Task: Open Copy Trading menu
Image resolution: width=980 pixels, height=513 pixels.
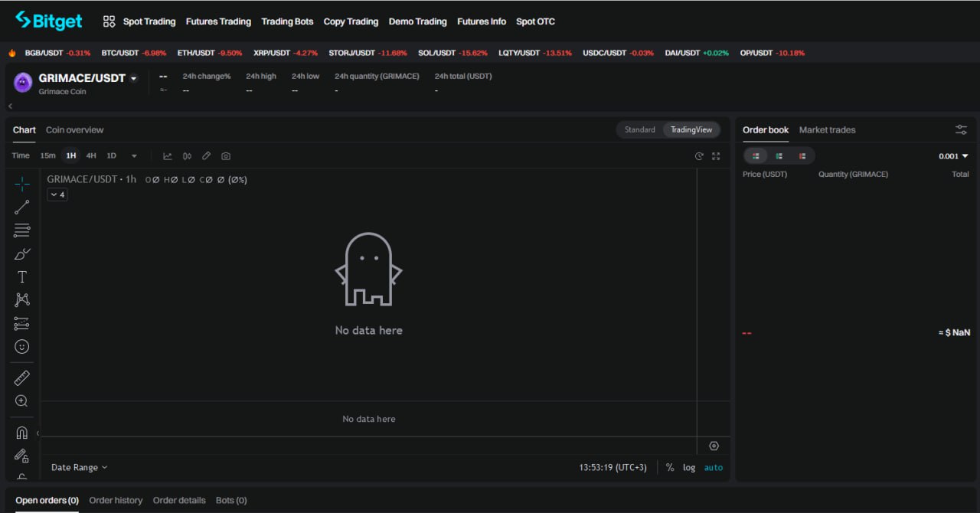Action: click(x=351, y=21)
